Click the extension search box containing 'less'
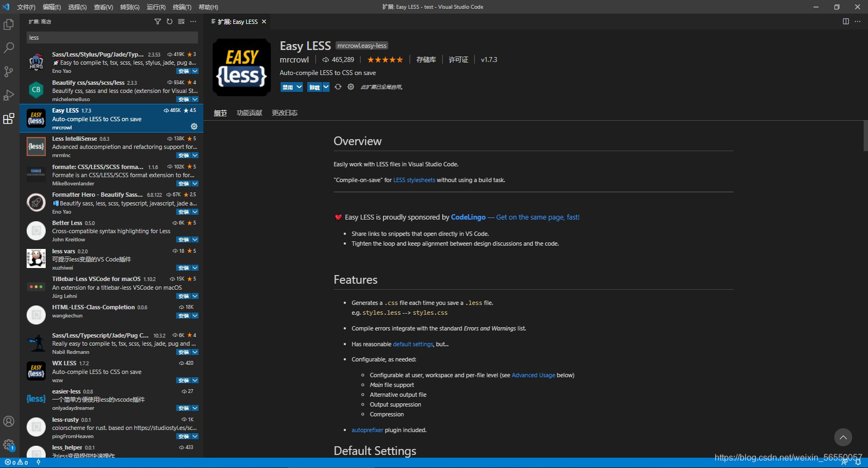The height and width of the screenshot is (468, 868). click(112, 38)
